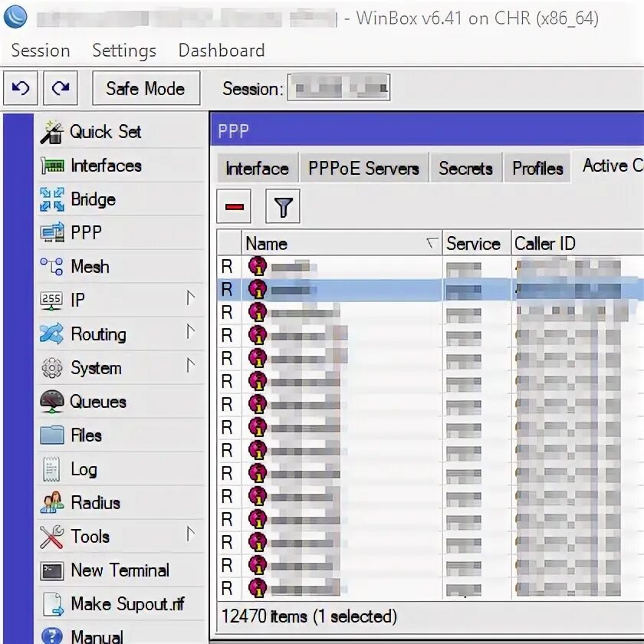Expand the Tools submenu arrow
This screenshot has height=644, width=644.
click(x=190, y=534)
